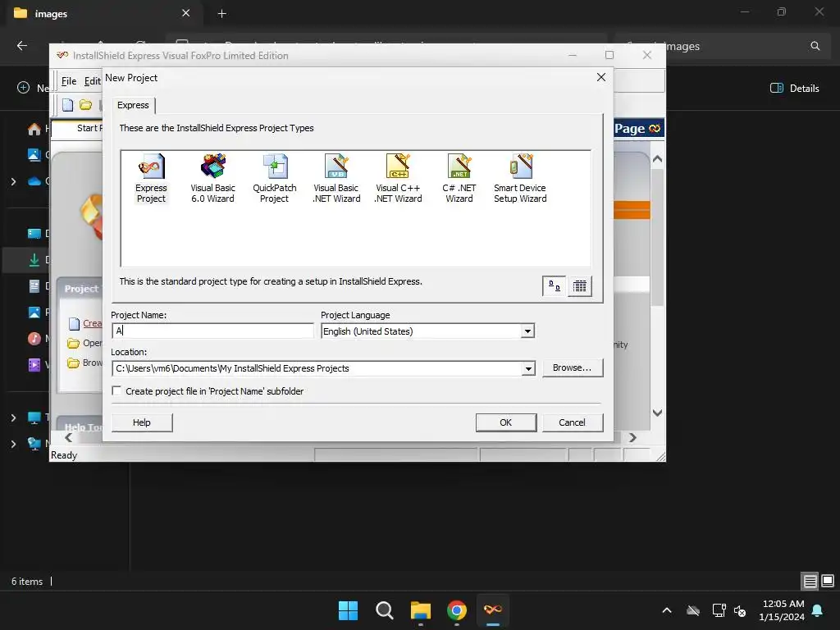Open the File menu in InstallShield
840x630 pixels.
(69, 81)
